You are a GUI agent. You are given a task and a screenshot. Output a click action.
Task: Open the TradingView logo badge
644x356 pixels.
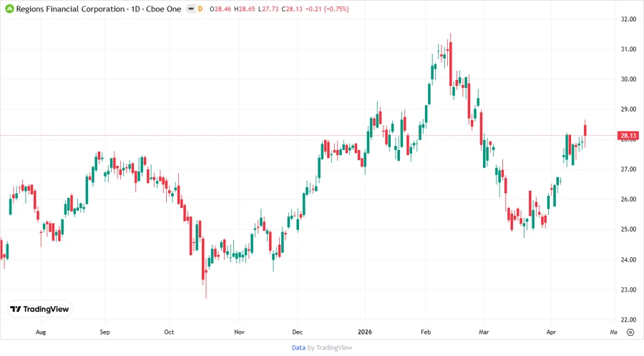[40, 309]
